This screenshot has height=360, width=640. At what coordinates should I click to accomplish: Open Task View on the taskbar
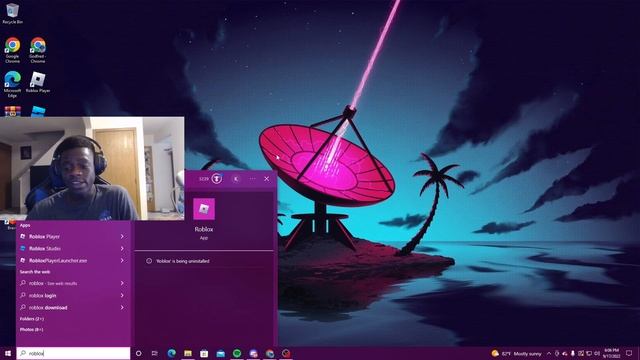(x=155, y=353)
